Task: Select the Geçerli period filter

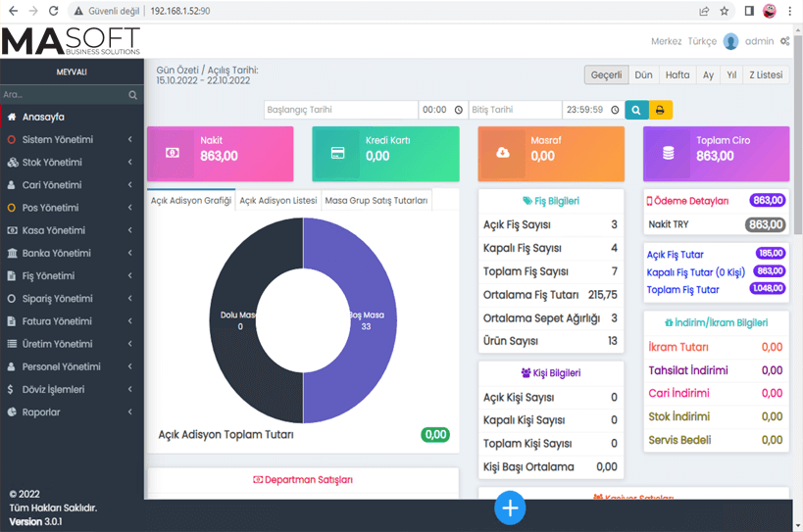Action: (x=605, y=75)
